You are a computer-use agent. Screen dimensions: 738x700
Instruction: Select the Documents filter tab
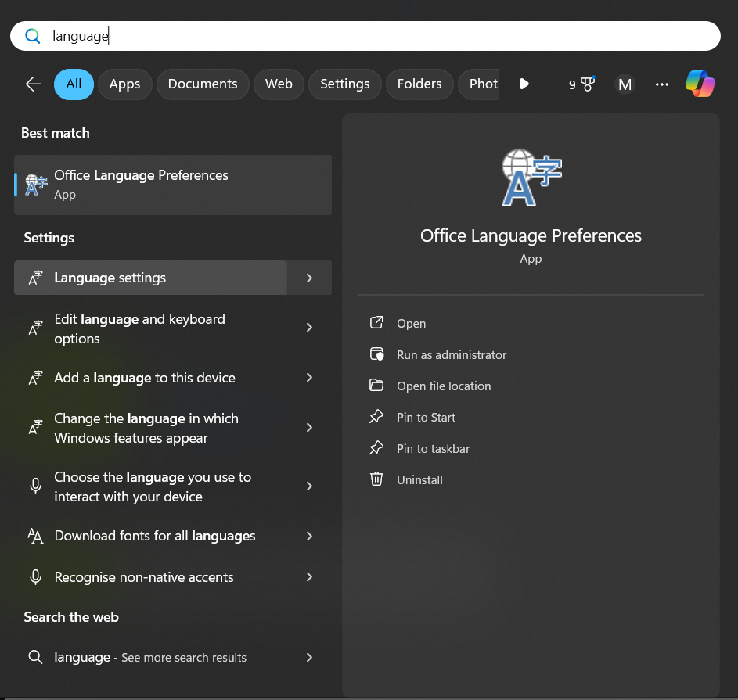[203, 84]
